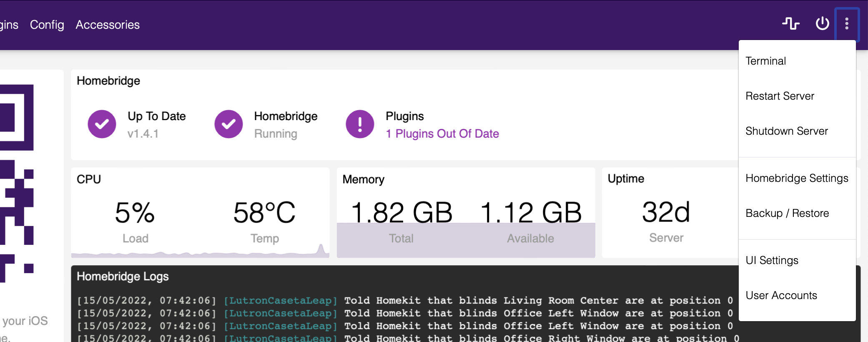Viewport: 868px width, 342px height.
Task: Open Terminal from the dropdown menu
Action: 765,61
